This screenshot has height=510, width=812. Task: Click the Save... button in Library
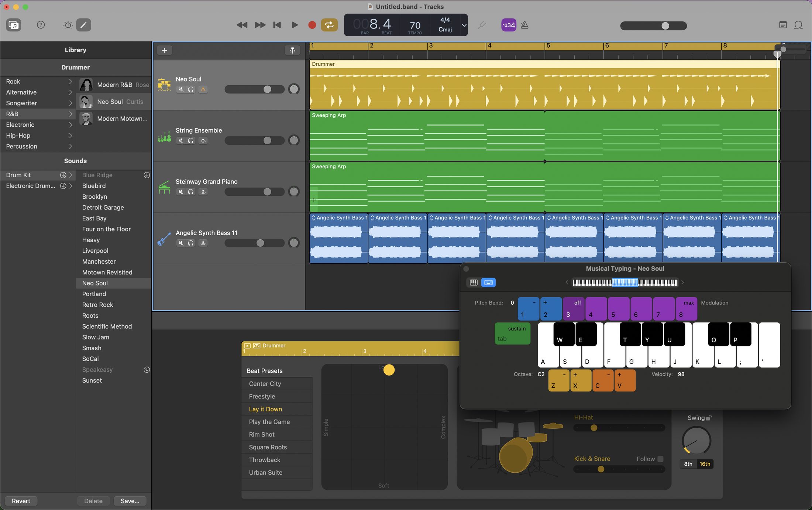pyautogui.click(x=130, y=501)
